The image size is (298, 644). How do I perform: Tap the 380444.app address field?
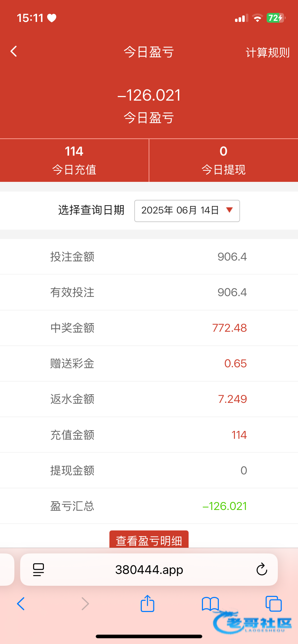point(149,570)
